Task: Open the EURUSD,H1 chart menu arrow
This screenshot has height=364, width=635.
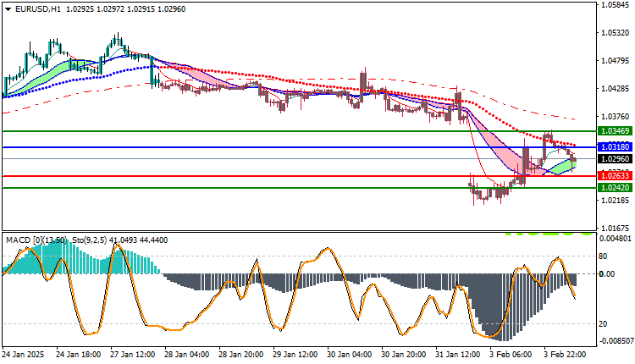Action: [8, 9]
